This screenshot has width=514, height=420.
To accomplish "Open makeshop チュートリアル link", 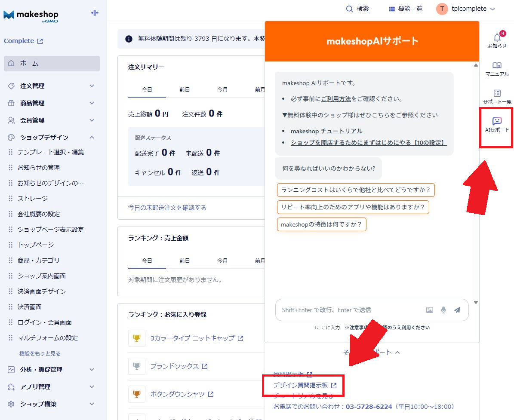I will (326, 131).
